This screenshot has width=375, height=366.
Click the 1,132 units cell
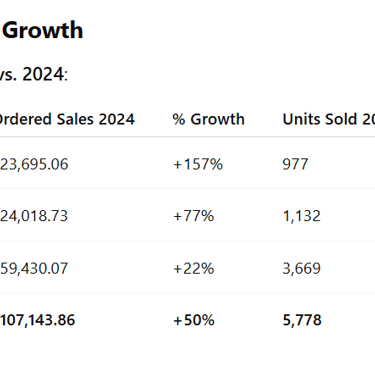tap(302, 216)
